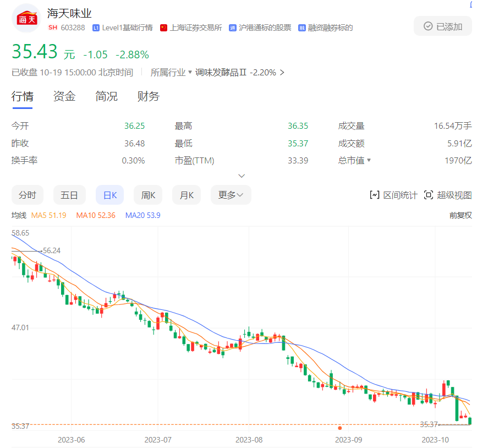This screenshot has height=448, width=477.
Task: Open the 前复权 adjustment dropdown
Action: [460, 215]
